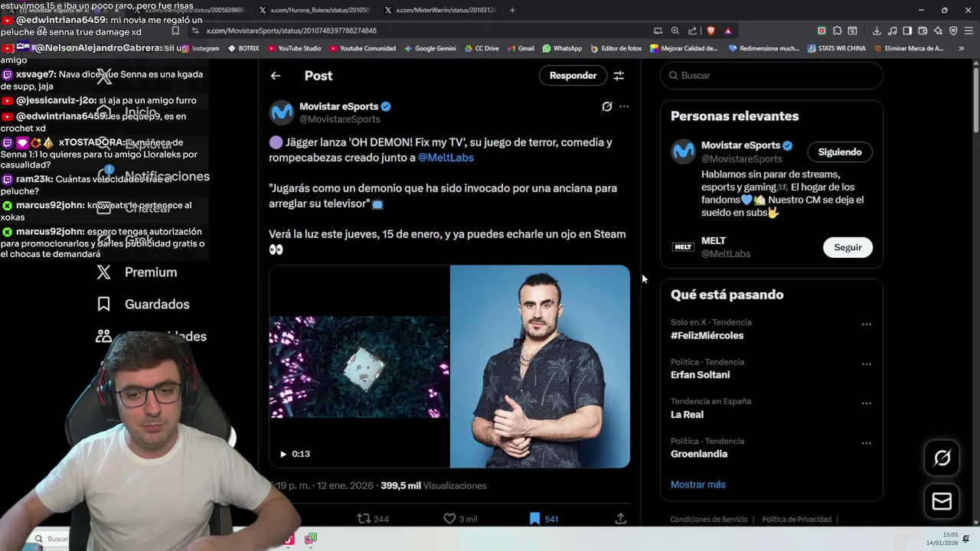
Task: Follow MELT with the Seguir button
Action: [848, 247]
